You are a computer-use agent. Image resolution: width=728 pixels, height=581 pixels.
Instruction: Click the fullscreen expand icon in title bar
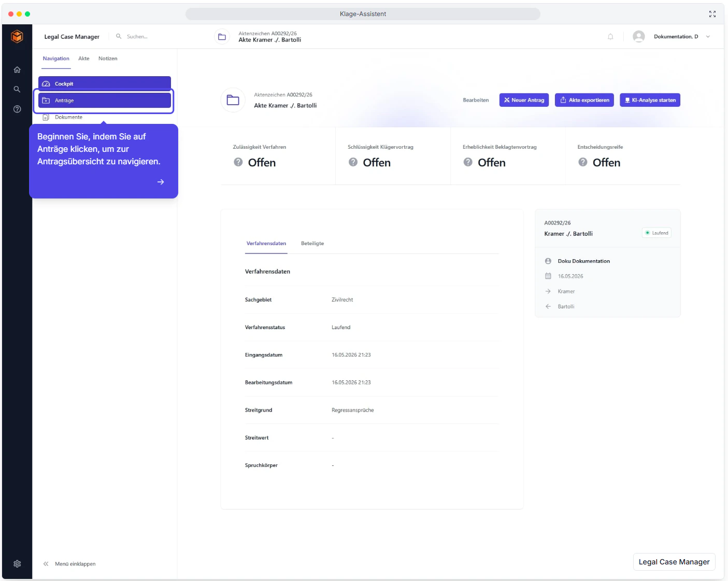(x=712, y=14)
